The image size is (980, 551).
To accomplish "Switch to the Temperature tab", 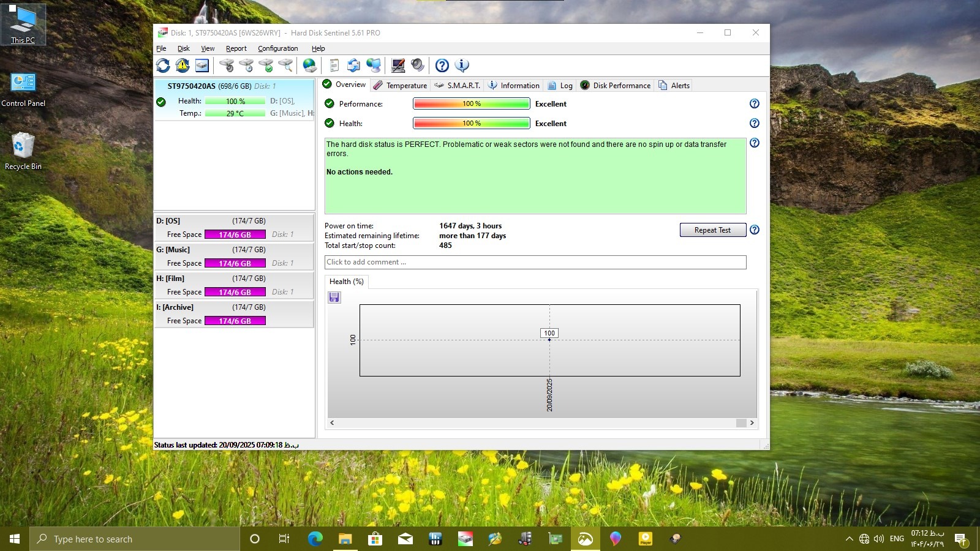I will (400, 86).
